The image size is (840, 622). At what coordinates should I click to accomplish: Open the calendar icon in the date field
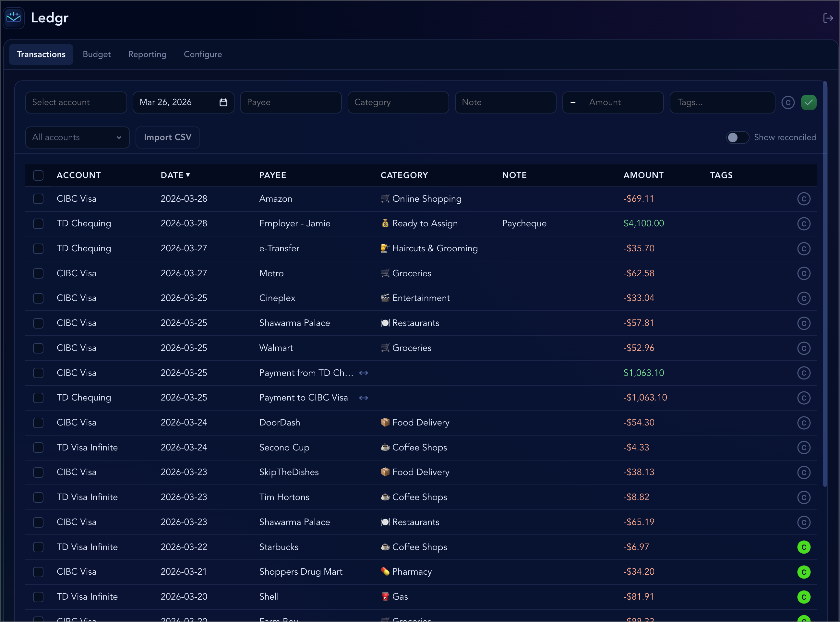click(x=224, y=102)
